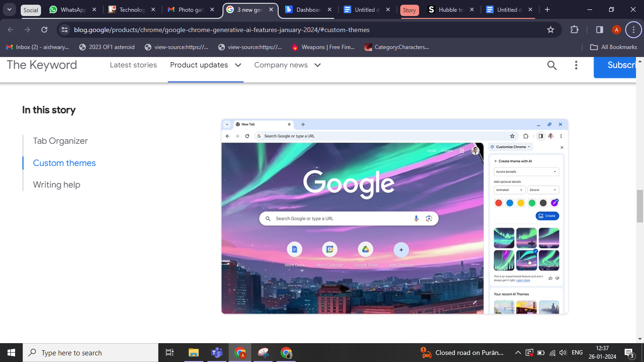This screenshot has height=362, width=644.
Task: Open the Extensions puzzle icon
Action: (574, 30)
